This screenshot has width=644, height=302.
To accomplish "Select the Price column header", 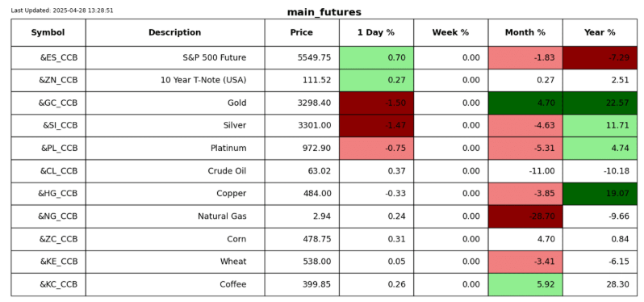I will (x=302, y=32).
